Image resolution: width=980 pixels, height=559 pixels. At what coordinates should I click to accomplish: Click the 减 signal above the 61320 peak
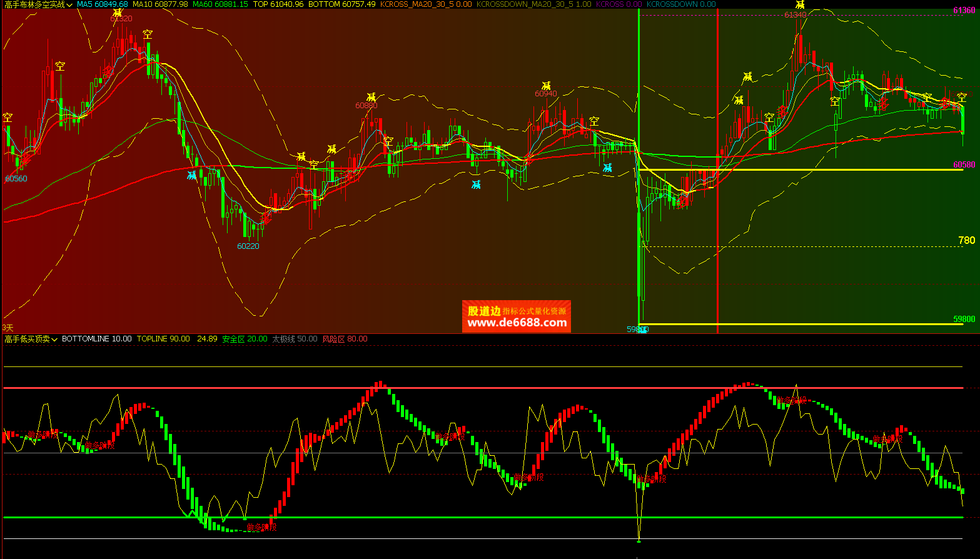[118, 12]
